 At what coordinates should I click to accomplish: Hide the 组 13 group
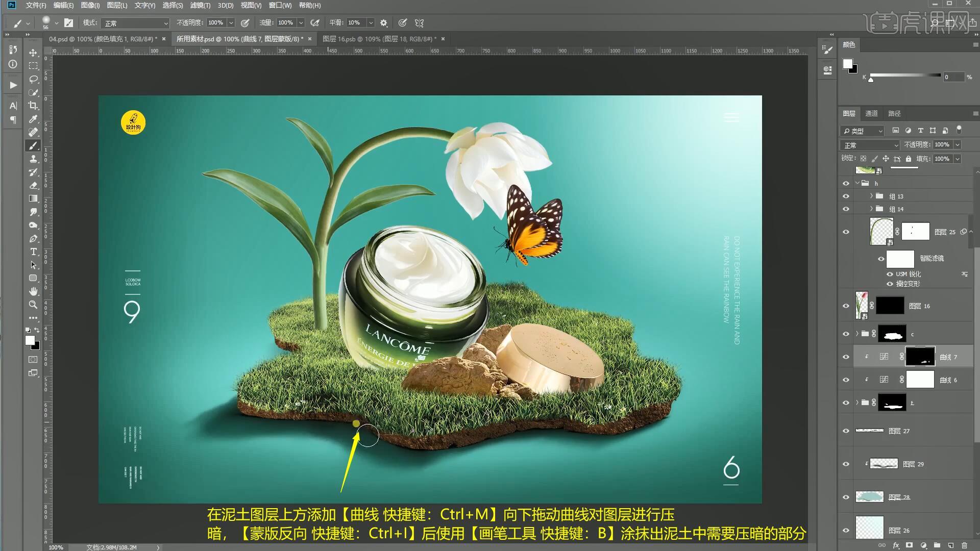(846, 196)
